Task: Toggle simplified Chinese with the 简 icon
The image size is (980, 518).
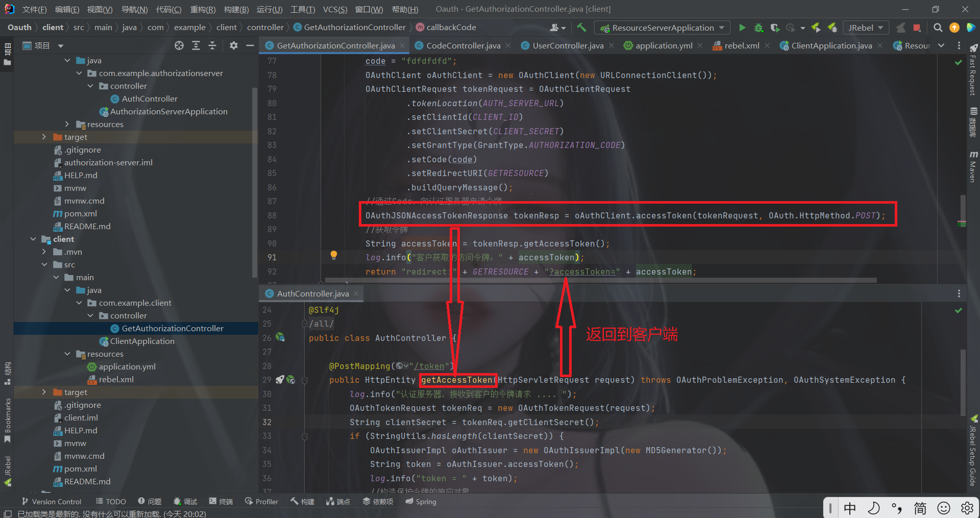Action: click(920, 508)
